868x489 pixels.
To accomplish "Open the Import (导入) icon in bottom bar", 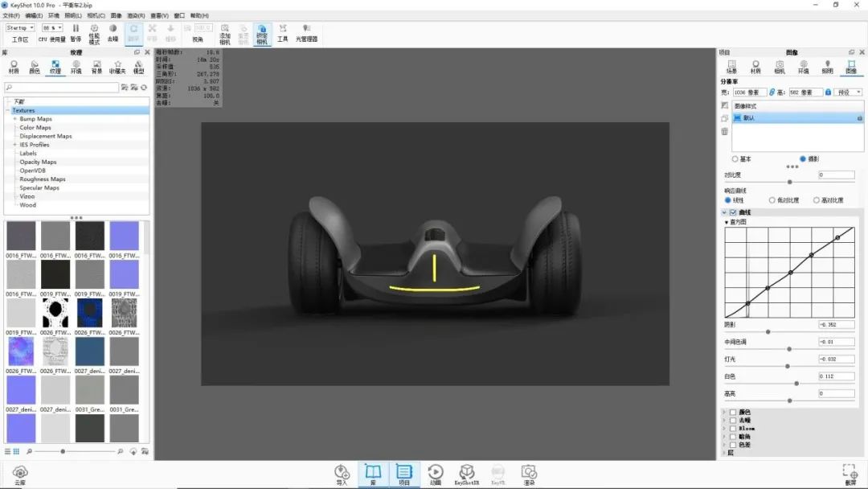I will [x=342, y=474].
